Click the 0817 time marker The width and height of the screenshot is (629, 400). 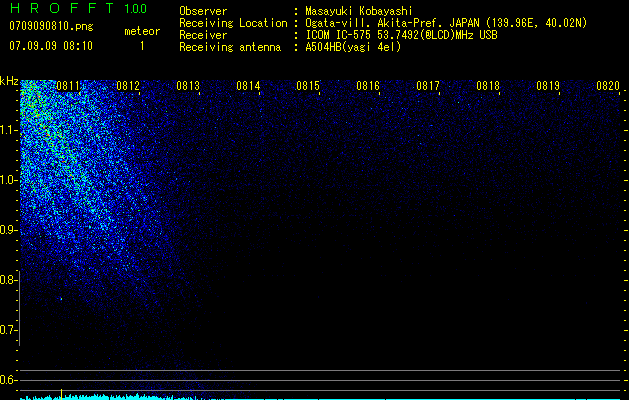point(428,86)
